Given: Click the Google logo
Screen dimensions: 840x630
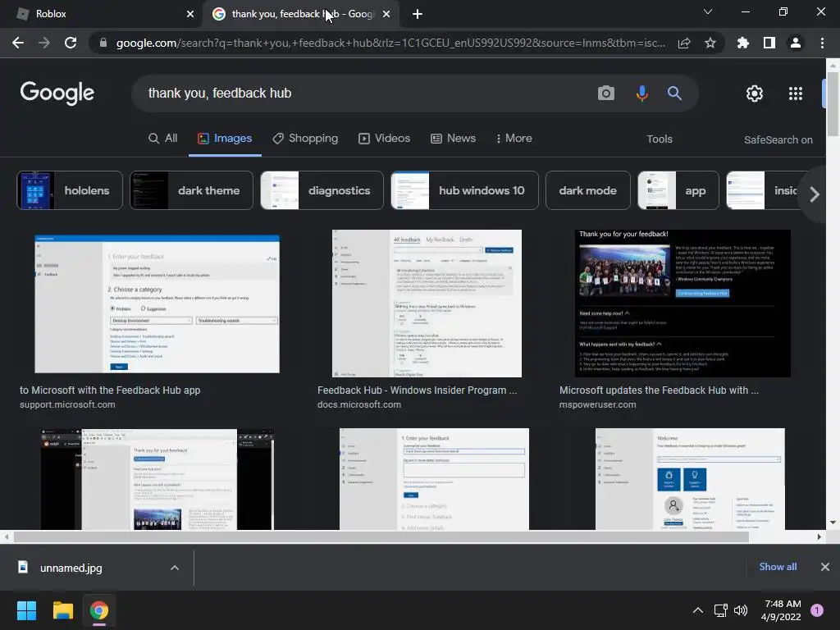Looking at the screenshot, I should pyautogui.click(x=57, y=93).
